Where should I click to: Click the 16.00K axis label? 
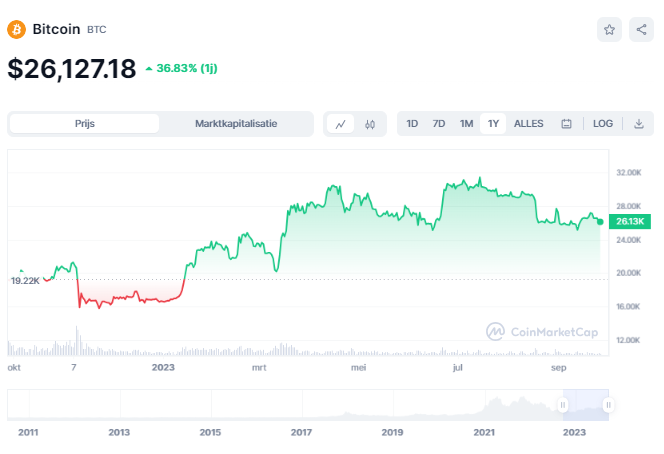coord(628,307)
